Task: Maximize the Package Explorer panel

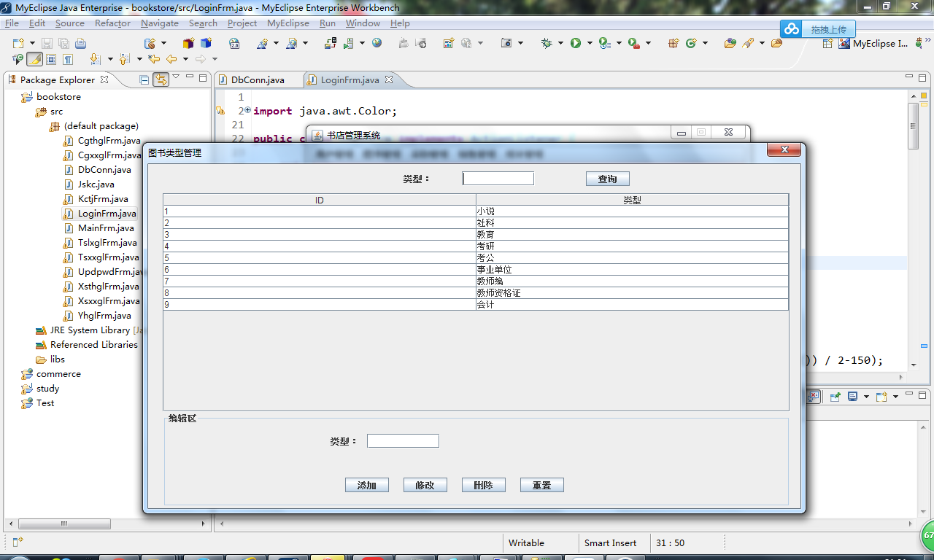Action: 203,77
